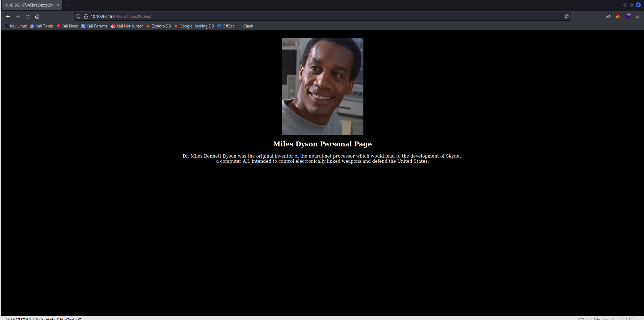Open the Google Hacking DB bookmark
The image size is (644, 320).
194,26
